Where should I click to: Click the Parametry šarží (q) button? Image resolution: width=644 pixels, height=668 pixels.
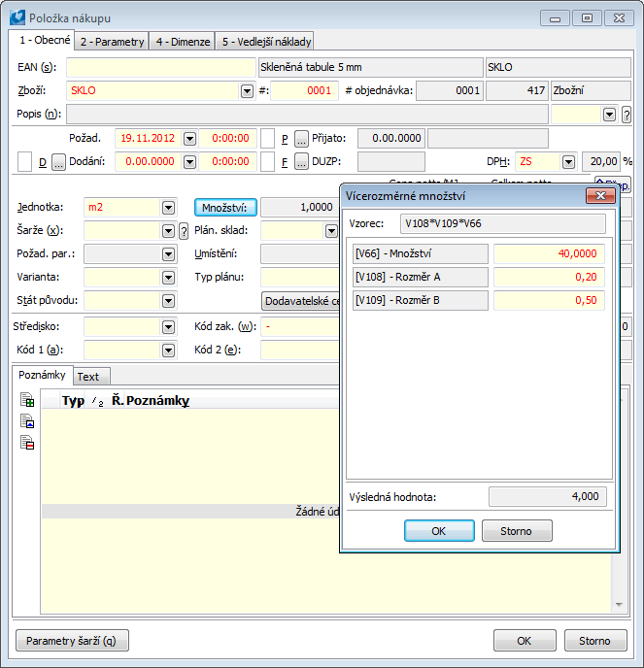(x=72, y=640)
